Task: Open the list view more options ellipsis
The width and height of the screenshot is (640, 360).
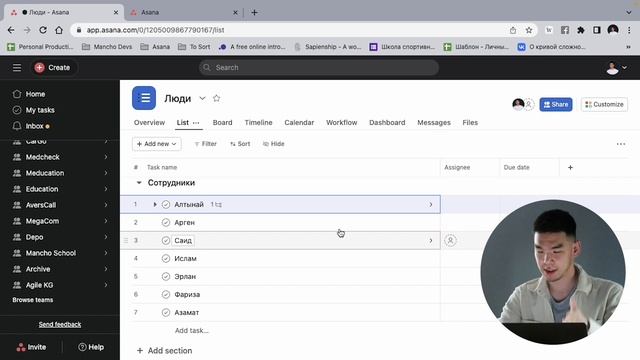Action: [x=621, y=144]
